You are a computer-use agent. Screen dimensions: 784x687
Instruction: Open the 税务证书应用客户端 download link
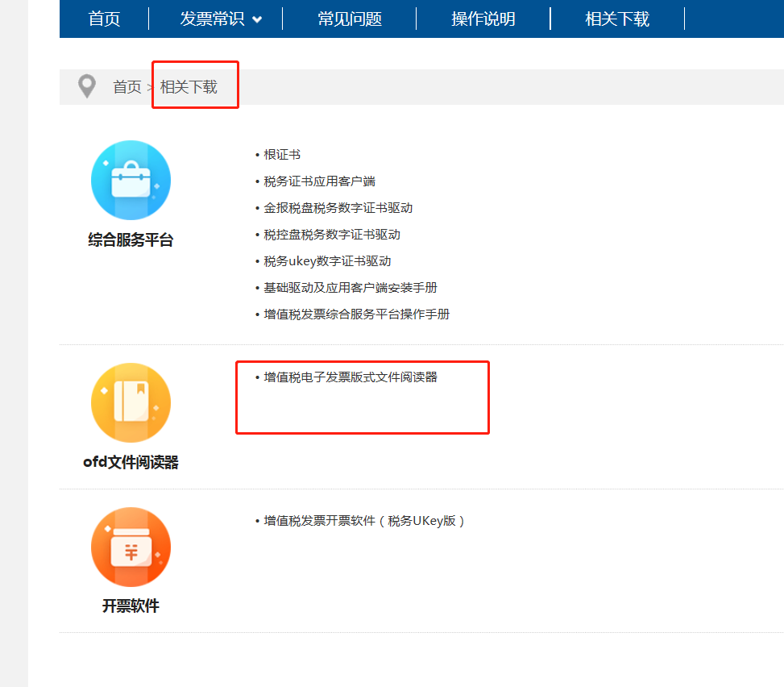pyautogui.click(x=319, y=181)
